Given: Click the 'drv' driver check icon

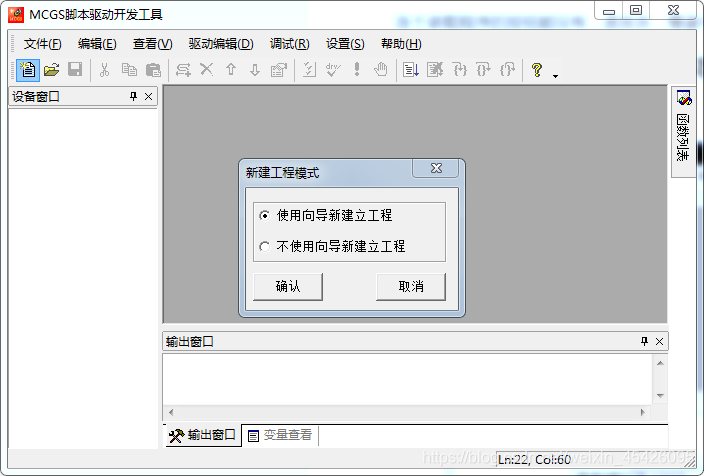Looking at the screenshot, I should (333, 70).
